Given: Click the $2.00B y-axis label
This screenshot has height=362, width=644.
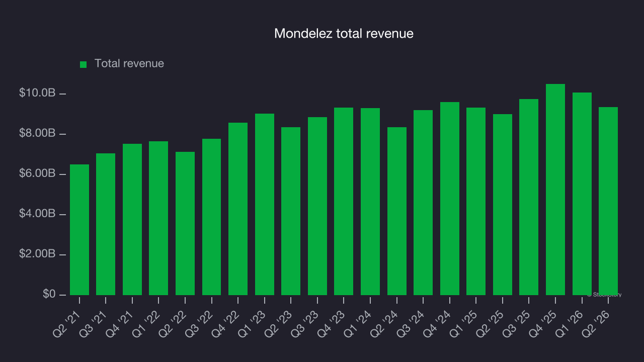Looking at the screenshot, I should [37, 254].
